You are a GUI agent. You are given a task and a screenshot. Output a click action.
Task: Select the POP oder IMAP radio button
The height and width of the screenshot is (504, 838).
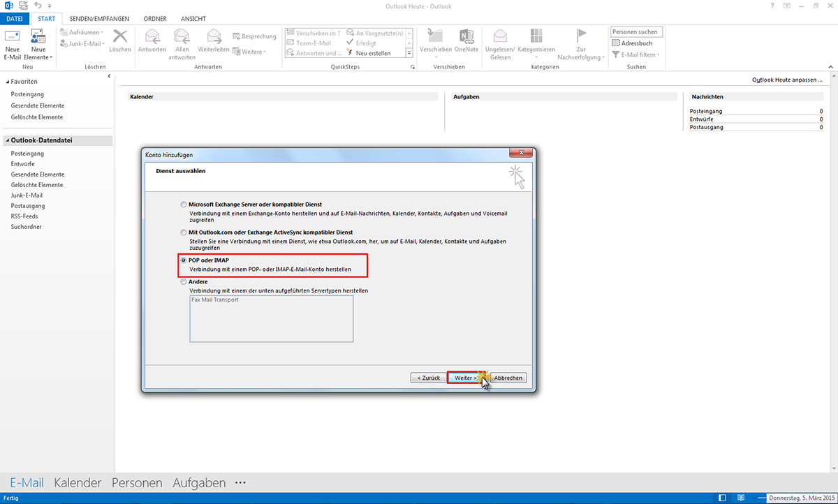184,260
